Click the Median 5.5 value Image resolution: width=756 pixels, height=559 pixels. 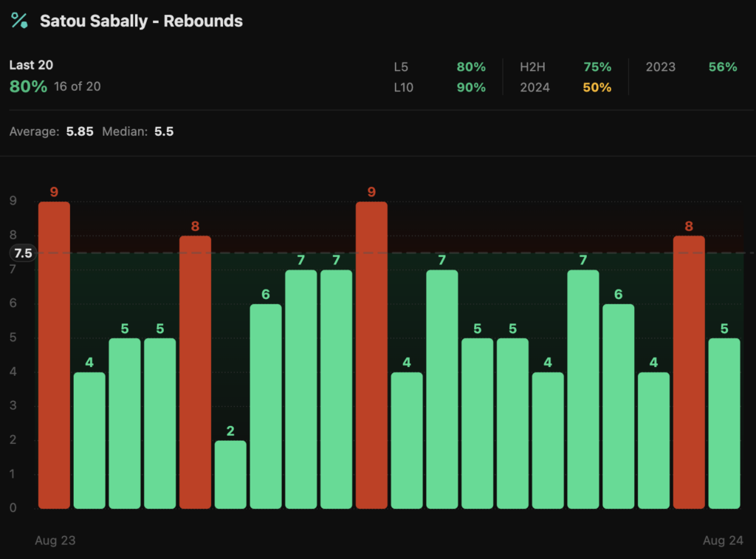pyautogui.click(x=164, y=131)
